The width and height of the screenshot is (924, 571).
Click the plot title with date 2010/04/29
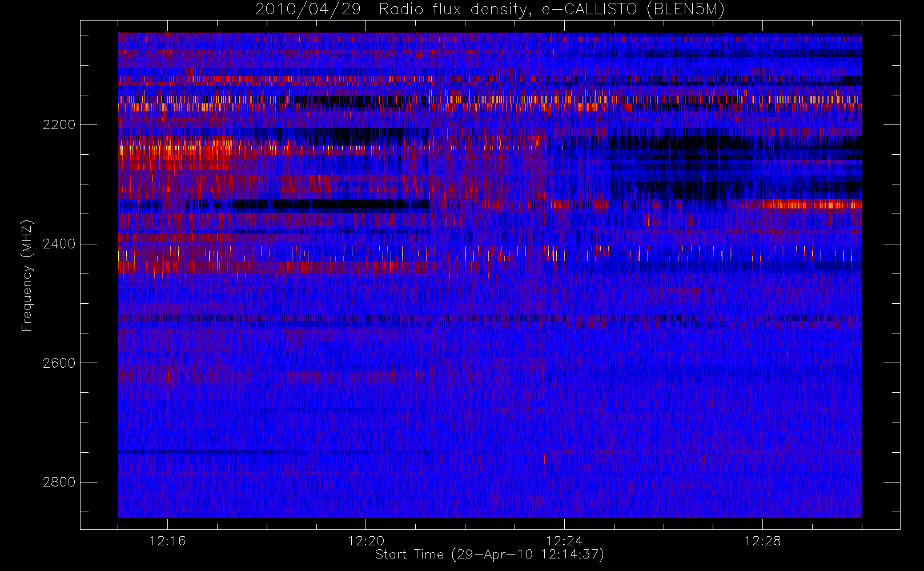click(489, 10)
